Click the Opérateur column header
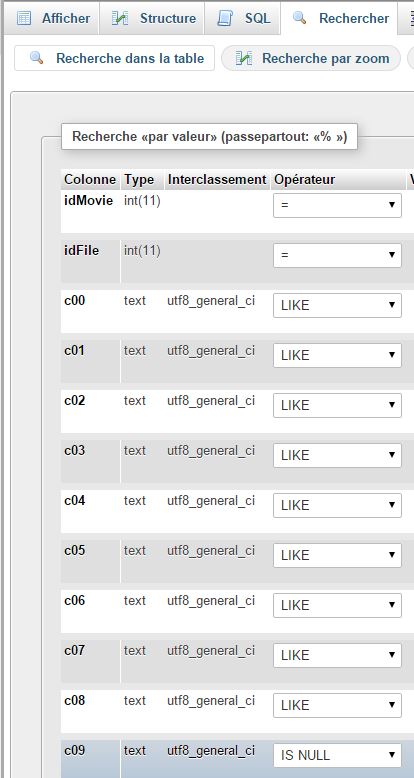The width and height of the screenshot is (414, 778). click(305, 180)
